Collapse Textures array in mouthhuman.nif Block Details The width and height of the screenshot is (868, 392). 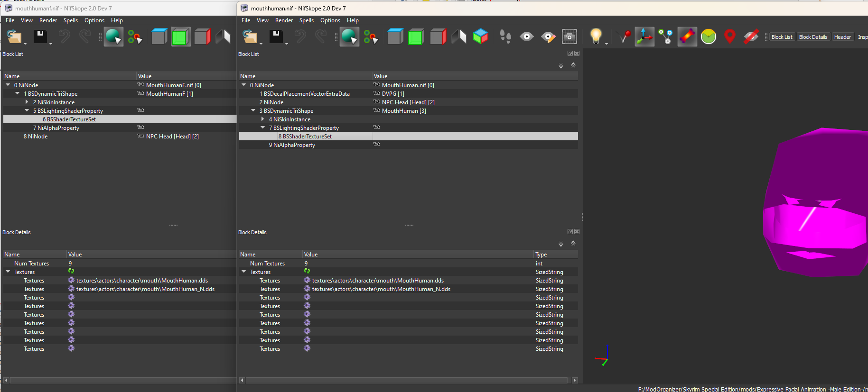pos(244,272)
